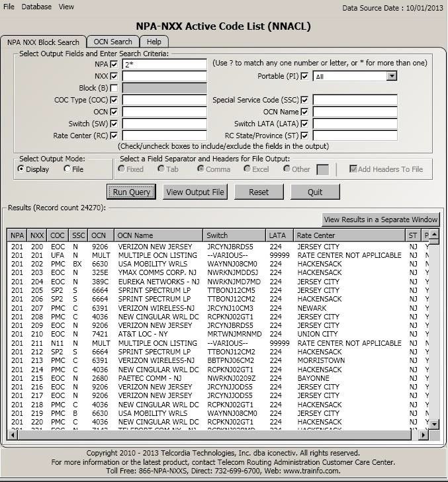Click the NXX column header

pyautogui.click(x=37, y=235)
